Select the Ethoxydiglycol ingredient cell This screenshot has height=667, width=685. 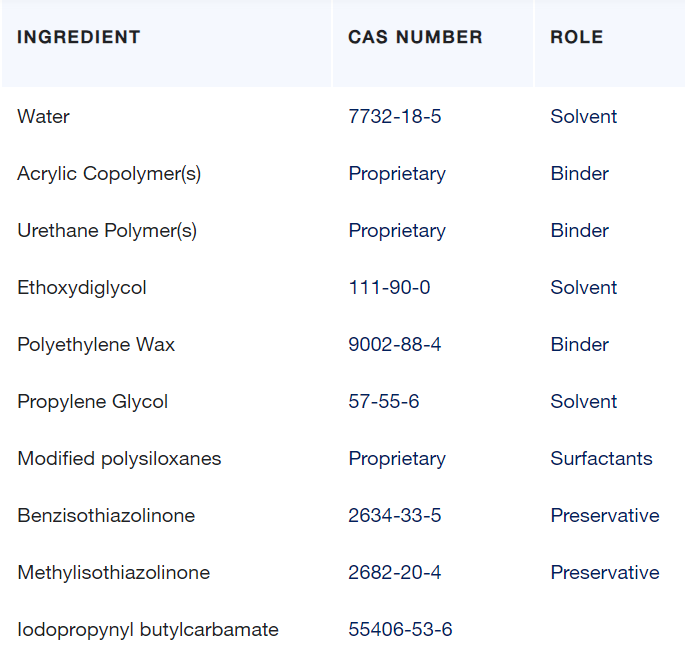point(82,288)
